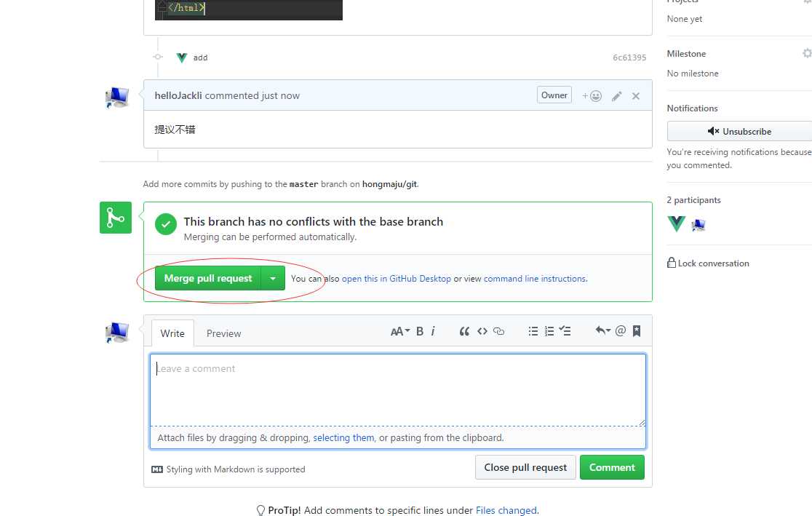Switch to the Preview tab
The image size is (812, 516).
click(x=223, y=333)
